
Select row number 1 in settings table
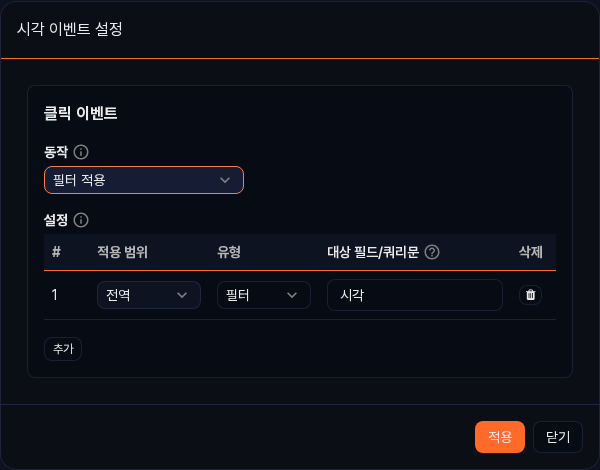coord(56,295)
